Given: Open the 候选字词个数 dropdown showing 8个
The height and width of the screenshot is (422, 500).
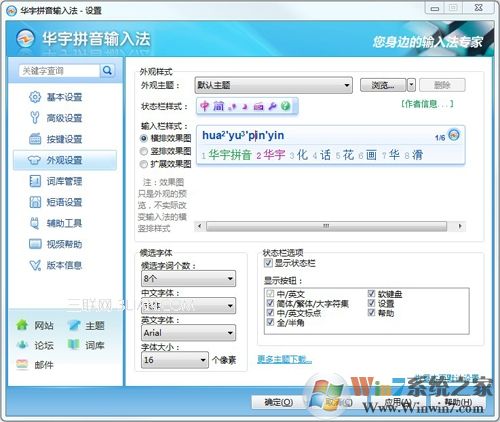Looking at the screenshot, I should click(188, 278).
